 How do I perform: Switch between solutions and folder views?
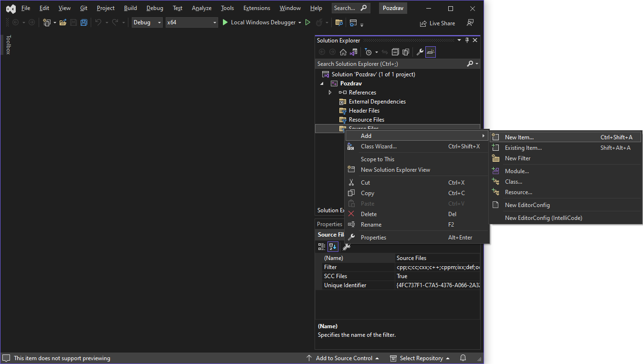[x=354, y=52]
